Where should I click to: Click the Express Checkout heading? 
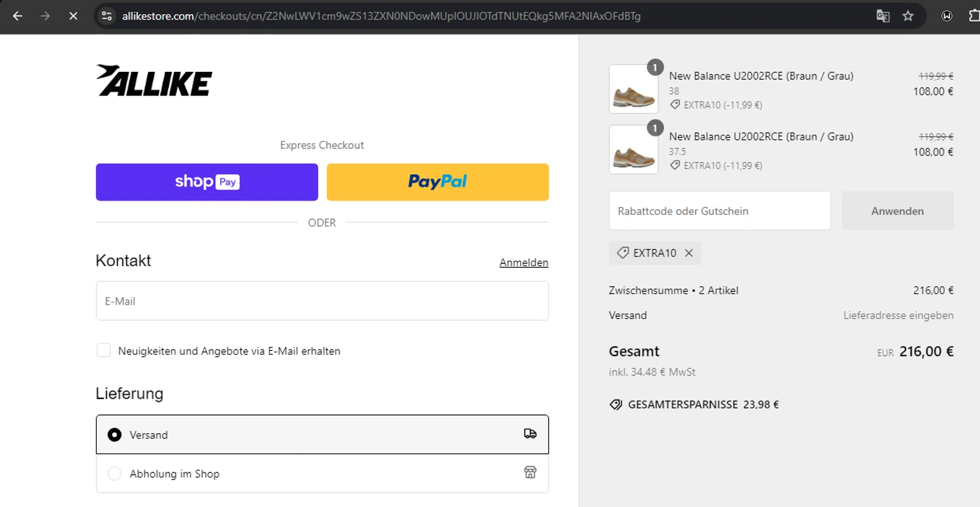pyautogui.click(x=322, y=145)
